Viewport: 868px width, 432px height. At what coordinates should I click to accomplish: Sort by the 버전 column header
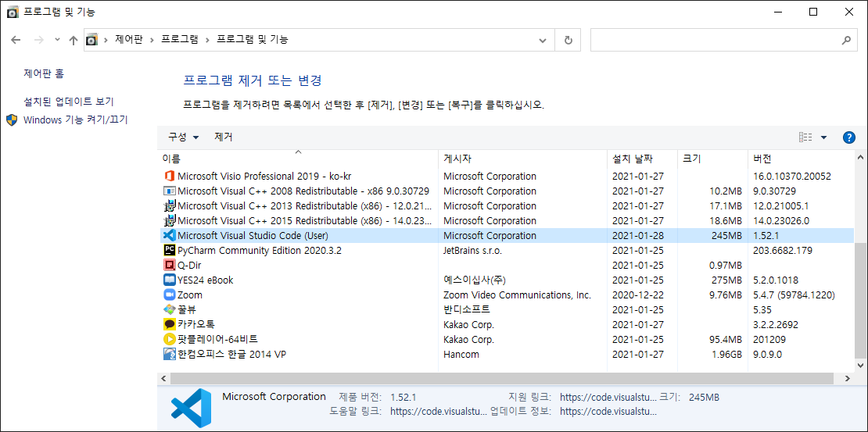click(800, 159)
